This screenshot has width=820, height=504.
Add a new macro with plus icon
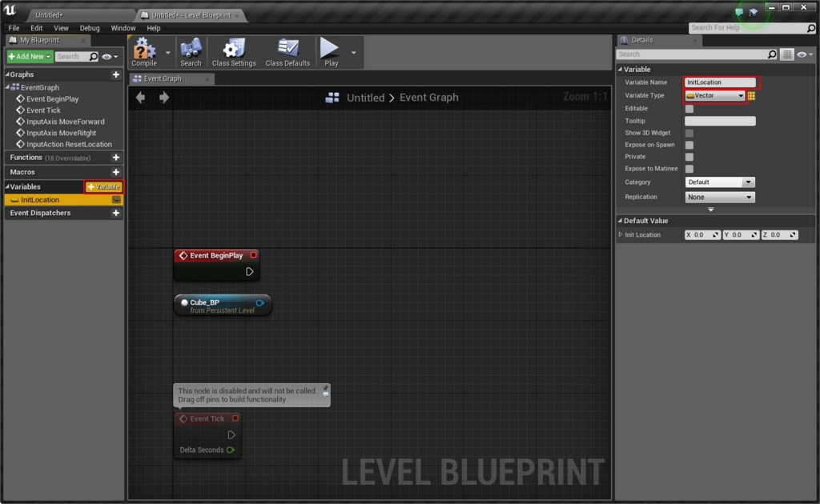point(116,172)
